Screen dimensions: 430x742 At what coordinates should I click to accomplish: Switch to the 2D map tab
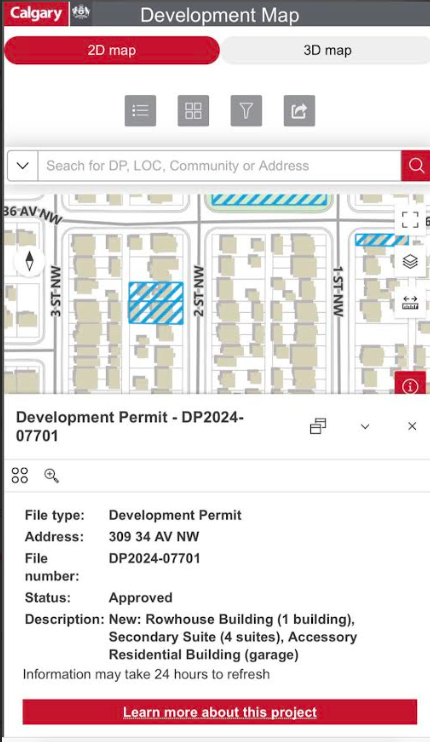112,50
